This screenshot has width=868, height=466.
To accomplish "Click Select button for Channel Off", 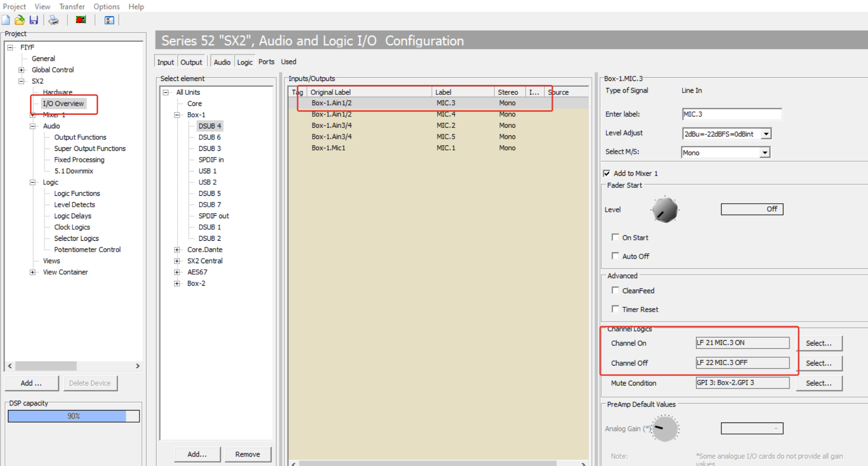I will [819, 363].
